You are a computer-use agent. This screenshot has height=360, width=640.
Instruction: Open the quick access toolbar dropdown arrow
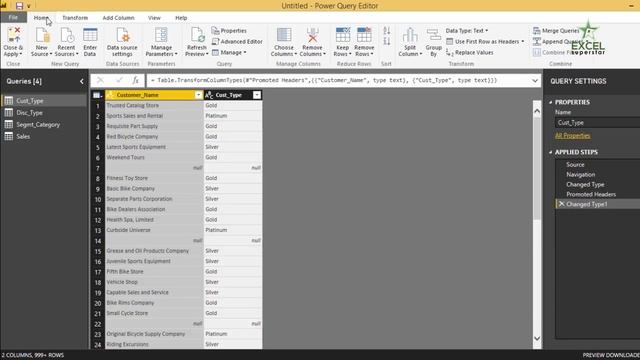[x=29, y=6]
